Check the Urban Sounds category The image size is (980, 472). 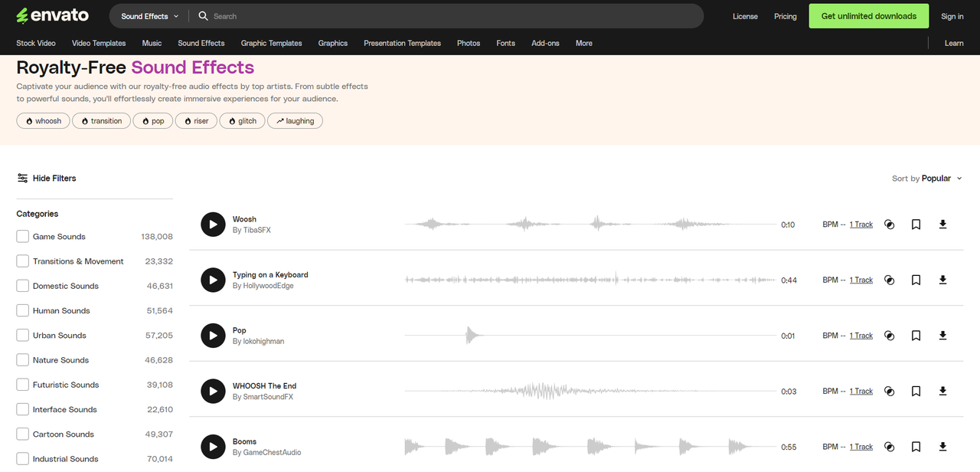[23, 335]
